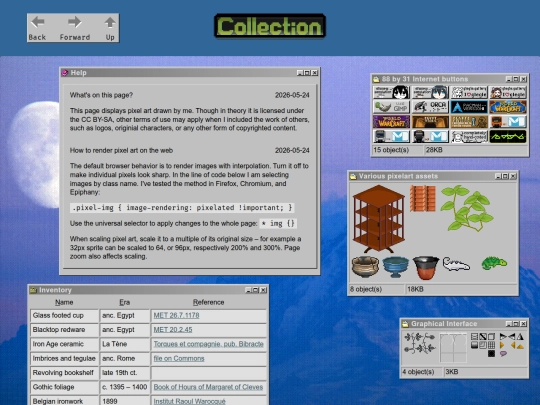Click the folder icon of Various pixelart assets
Image resolution: width=540 pixels, height=405 pixels.
[x=353, y=176]
